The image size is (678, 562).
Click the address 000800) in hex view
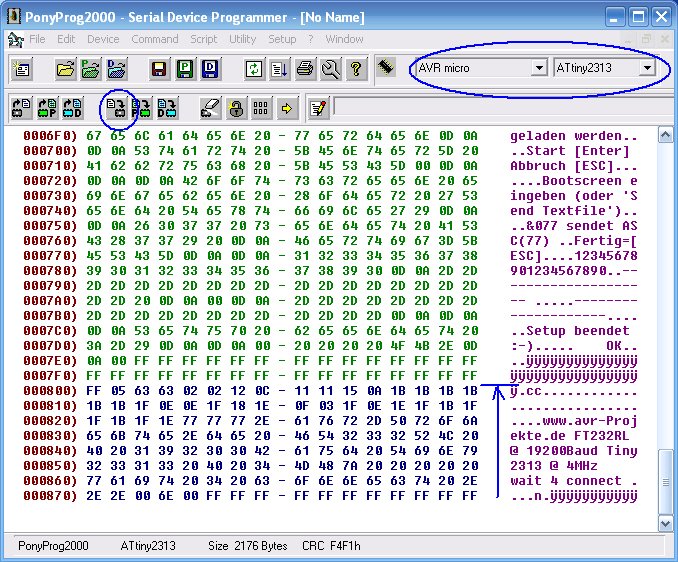[x=50, y=391]
